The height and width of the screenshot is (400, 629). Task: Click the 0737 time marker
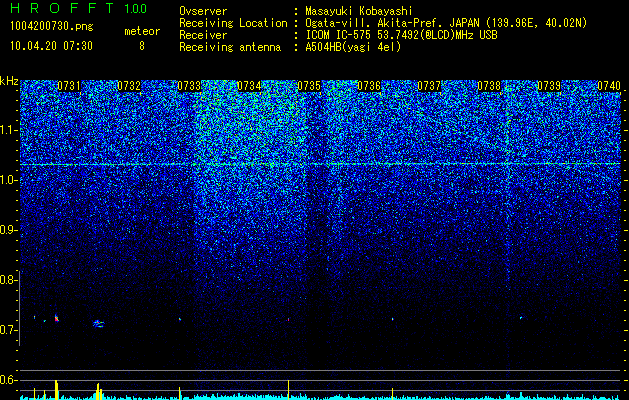(429, 86)
